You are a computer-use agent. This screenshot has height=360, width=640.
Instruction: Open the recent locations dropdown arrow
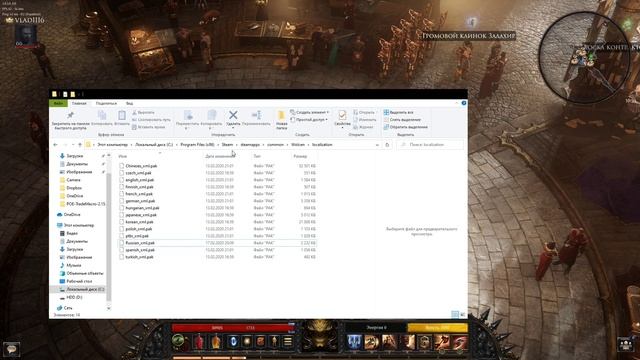(x=73, y=145)
